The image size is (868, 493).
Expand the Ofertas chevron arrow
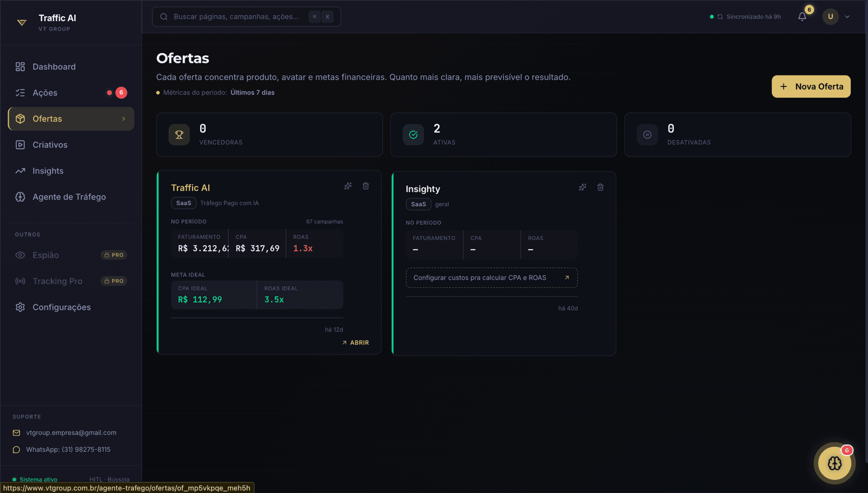124,119
